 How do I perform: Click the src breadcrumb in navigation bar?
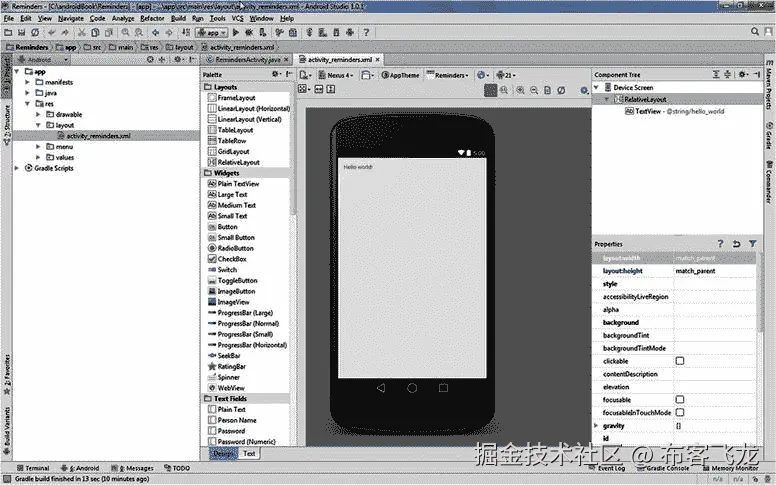92,48
